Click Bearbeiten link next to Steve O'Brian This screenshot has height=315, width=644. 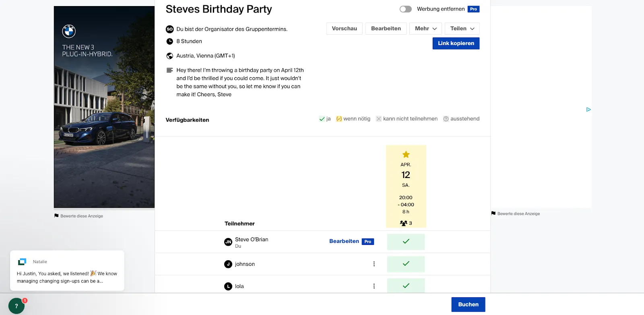click(344, 241)
